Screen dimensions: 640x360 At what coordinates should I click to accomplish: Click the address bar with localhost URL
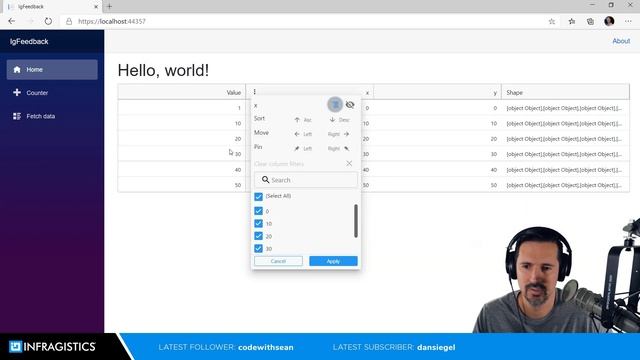click(302, 21)
